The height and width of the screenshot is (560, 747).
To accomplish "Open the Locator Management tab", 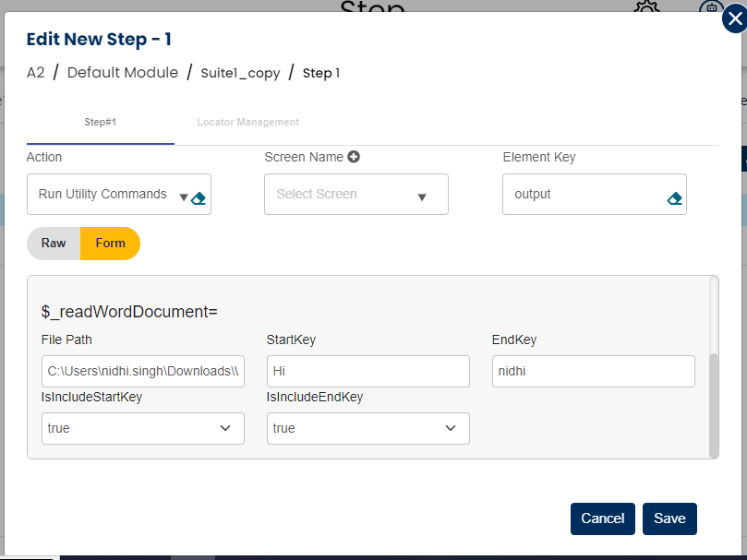I will pyautogui.click(x=247, y=122).
